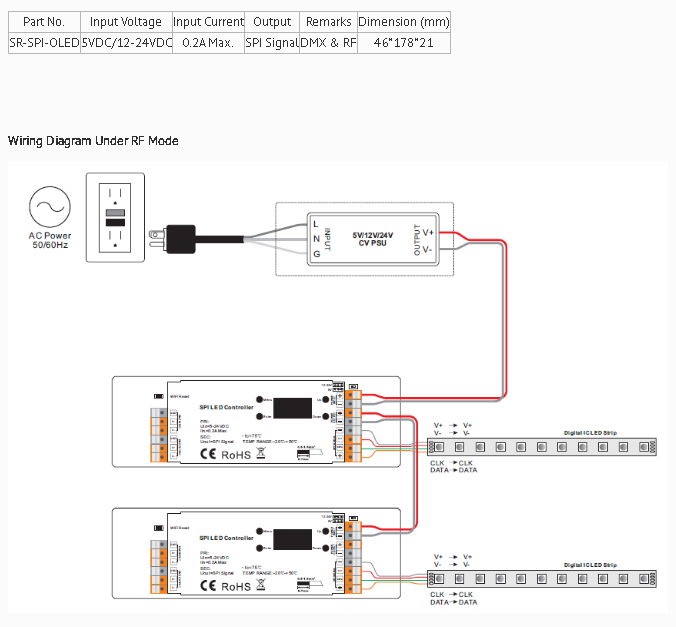
Task: Click the DMX & RF remarks cell
Action: tap(328, 43)
